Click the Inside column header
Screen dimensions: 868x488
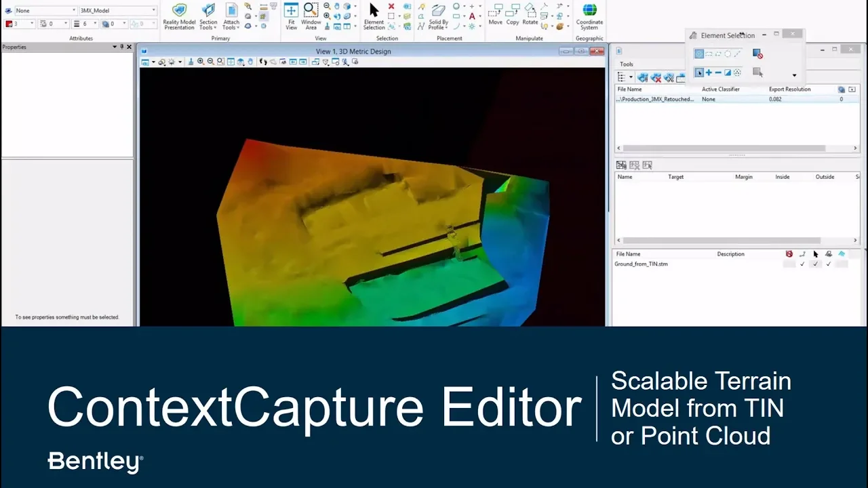tap(782, 177)
